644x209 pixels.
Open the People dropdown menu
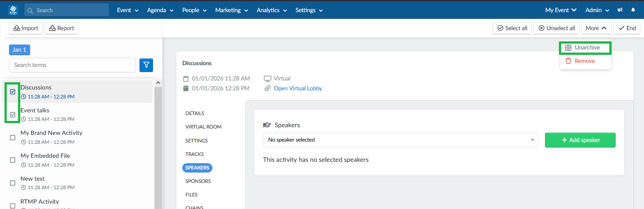coord(194,10)
